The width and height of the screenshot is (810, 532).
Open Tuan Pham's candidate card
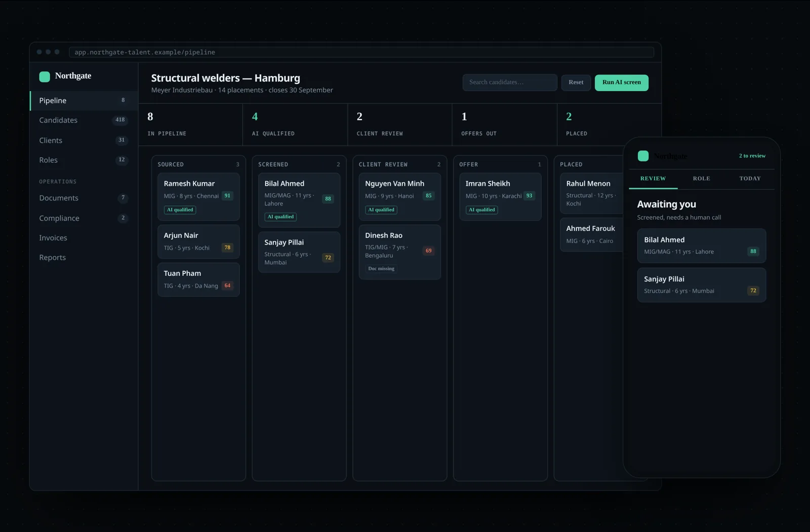tap(198, 279)
